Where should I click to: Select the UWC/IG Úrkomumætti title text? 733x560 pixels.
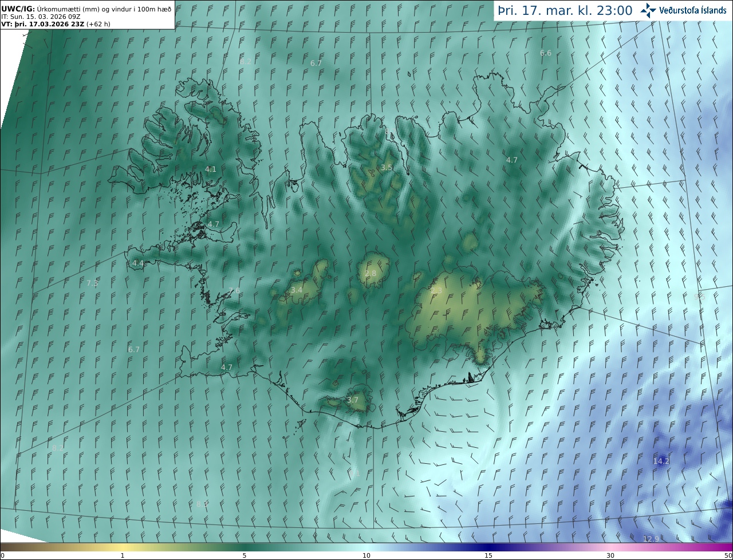tap(86, 8)
